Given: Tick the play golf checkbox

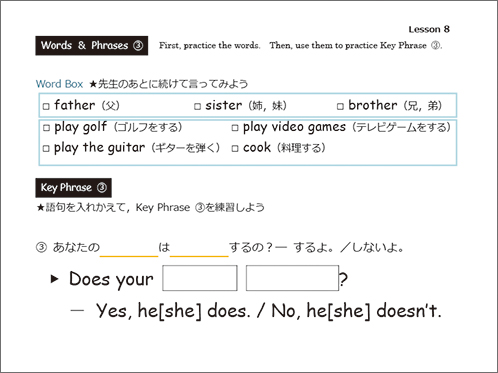Looking at the screenshot, I should (x=46, y=128).
